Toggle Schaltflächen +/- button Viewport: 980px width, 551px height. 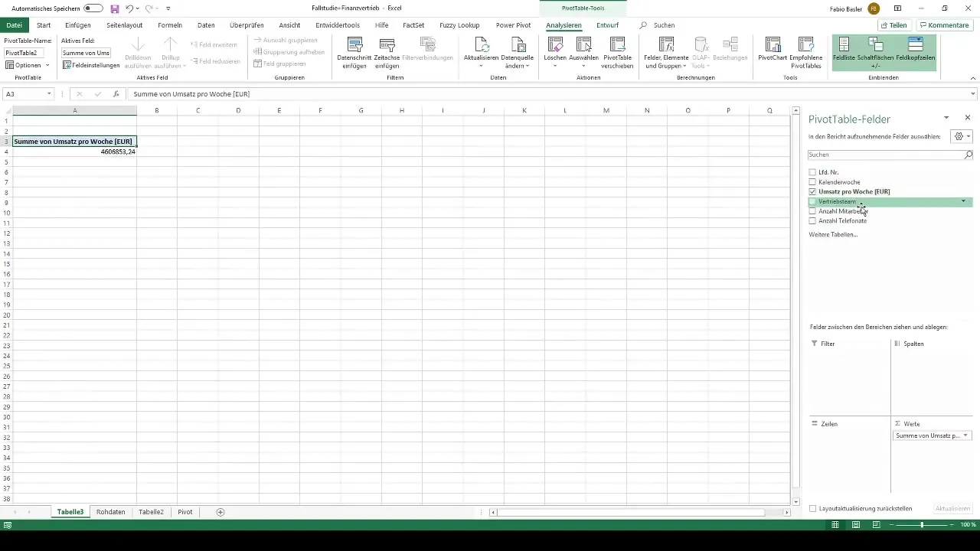coord(875,52)
